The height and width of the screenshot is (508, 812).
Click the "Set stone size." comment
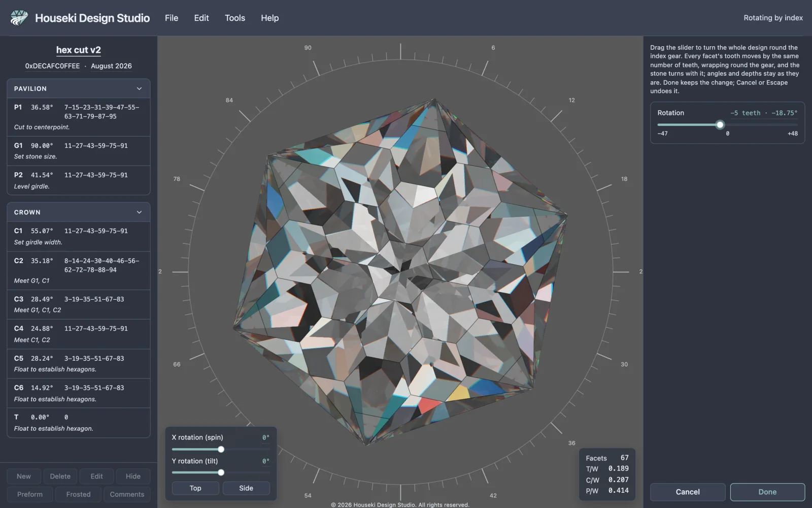pyautogui.click(x=36, y=156)
